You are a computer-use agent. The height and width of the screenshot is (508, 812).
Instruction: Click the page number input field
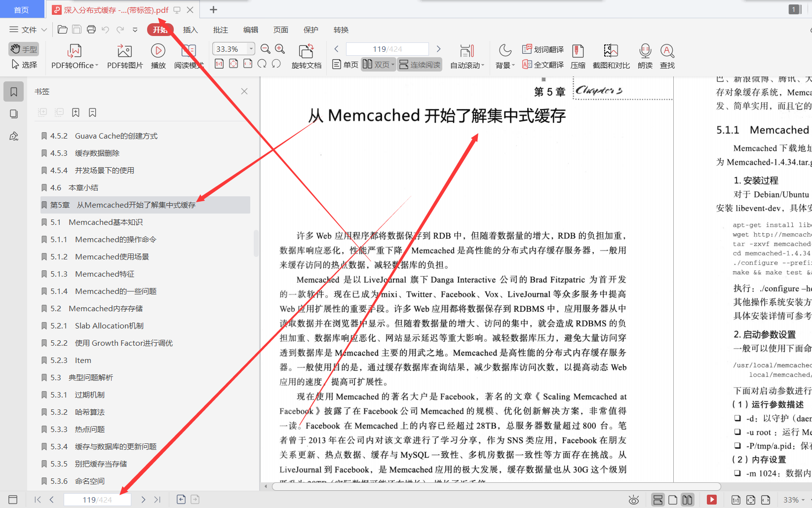coord(387,48)
